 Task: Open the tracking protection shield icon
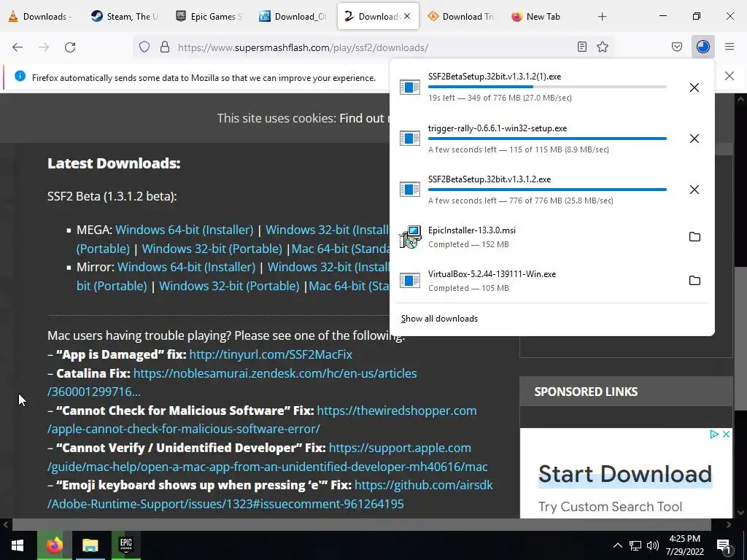(144, 47)
